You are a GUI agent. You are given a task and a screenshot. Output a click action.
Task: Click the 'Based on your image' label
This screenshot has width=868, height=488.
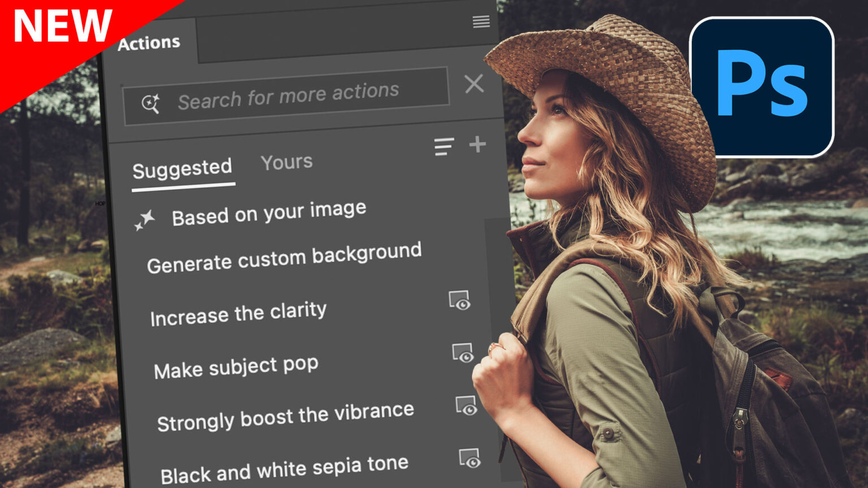[270, 211]
